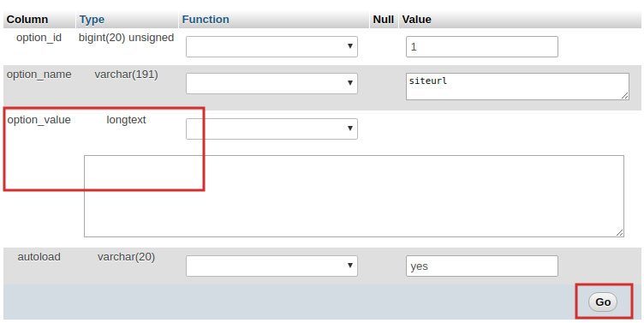
Task: Click inside the large empty option_value textarea
Action: tap(354, 196)
